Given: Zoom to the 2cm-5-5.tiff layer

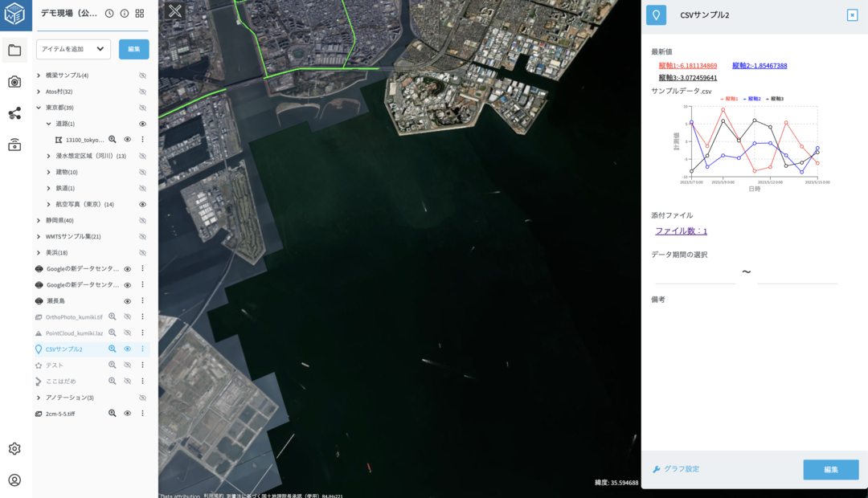Looking at the screenshot, I should (x=113, y=413).
